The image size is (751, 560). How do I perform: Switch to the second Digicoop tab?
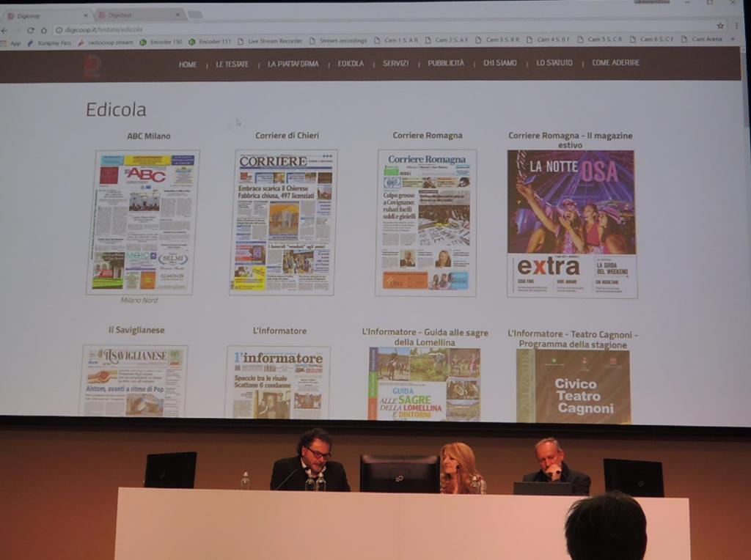coord(136,15)
